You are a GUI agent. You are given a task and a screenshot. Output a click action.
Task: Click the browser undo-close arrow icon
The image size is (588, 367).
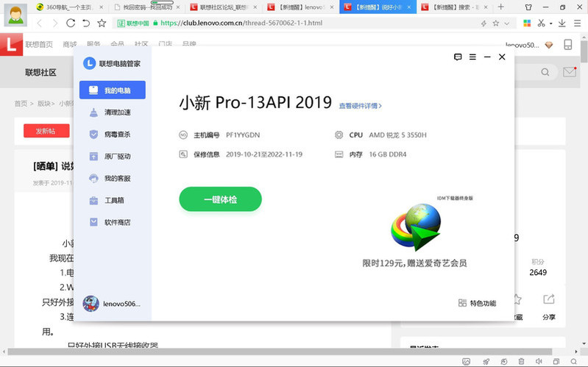click(x=86, y=24)
